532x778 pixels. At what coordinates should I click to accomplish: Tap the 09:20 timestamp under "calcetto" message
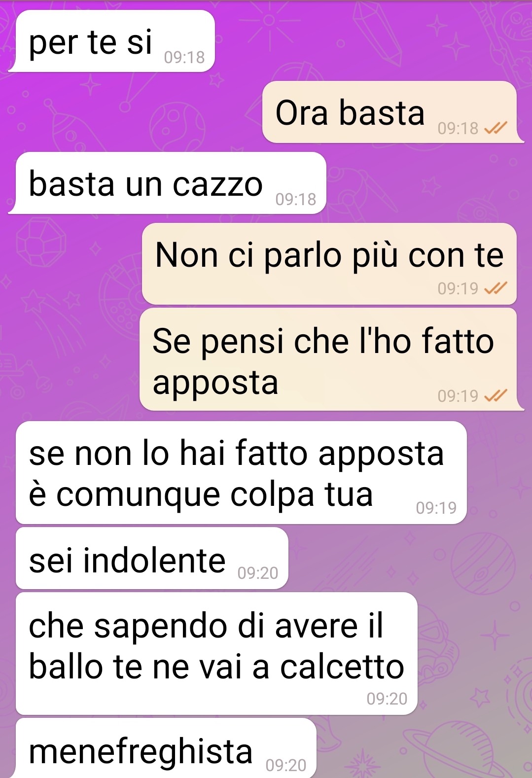click(x=387, y=699)
